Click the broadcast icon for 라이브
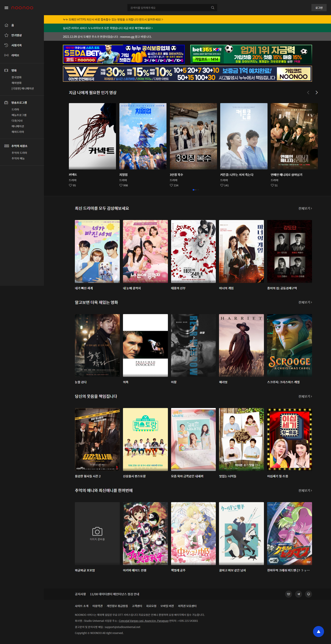331x644 pixels. (x=6, y=55)
